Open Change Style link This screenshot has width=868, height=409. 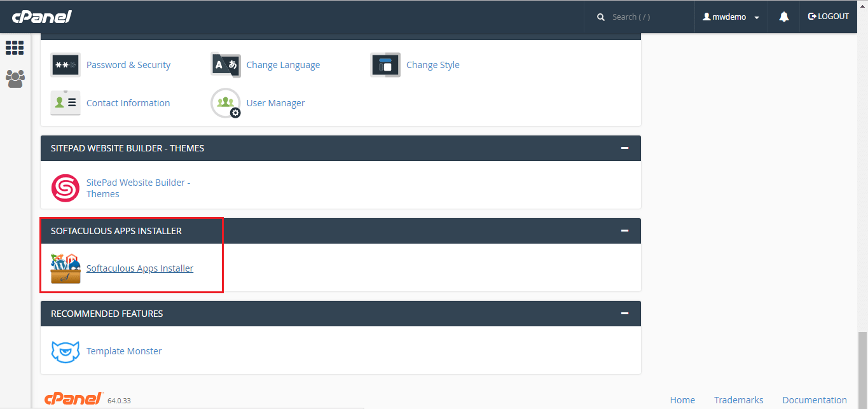pyautogui.click(x=433, y=65)
